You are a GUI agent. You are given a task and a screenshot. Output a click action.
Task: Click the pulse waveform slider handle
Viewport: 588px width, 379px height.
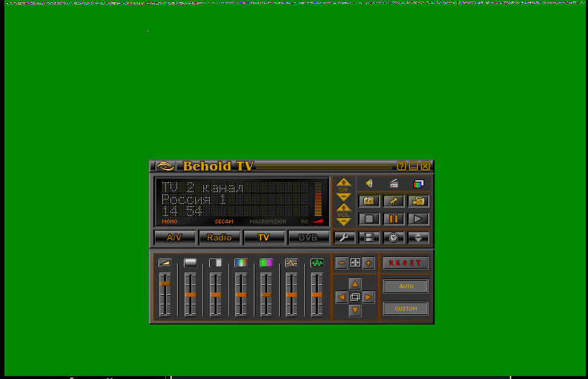[x=291, y=295]
